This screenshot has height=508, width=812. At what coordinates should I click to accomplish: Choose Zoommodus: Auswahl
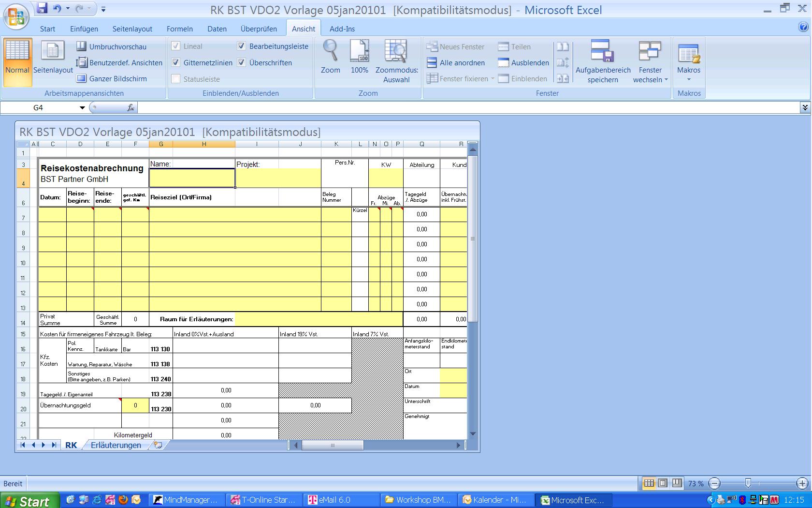[x=397, y=61]
